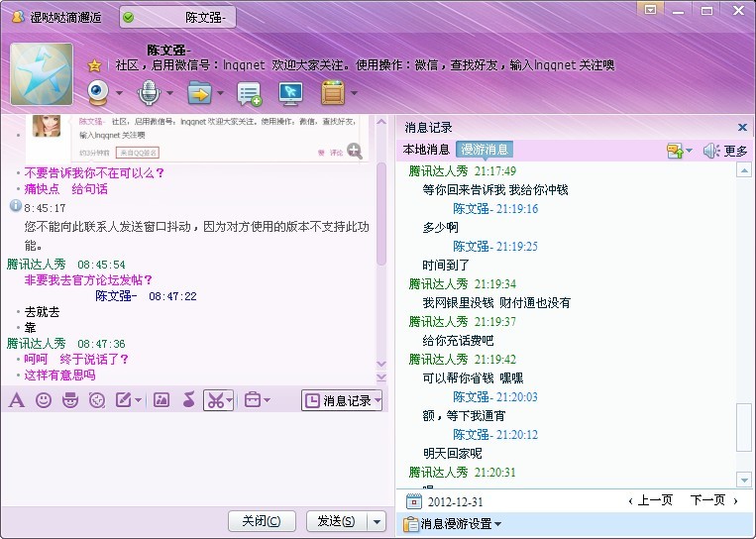Click the speaker icon next to 更多
756x539 pixels.
(x=710, y=151)
